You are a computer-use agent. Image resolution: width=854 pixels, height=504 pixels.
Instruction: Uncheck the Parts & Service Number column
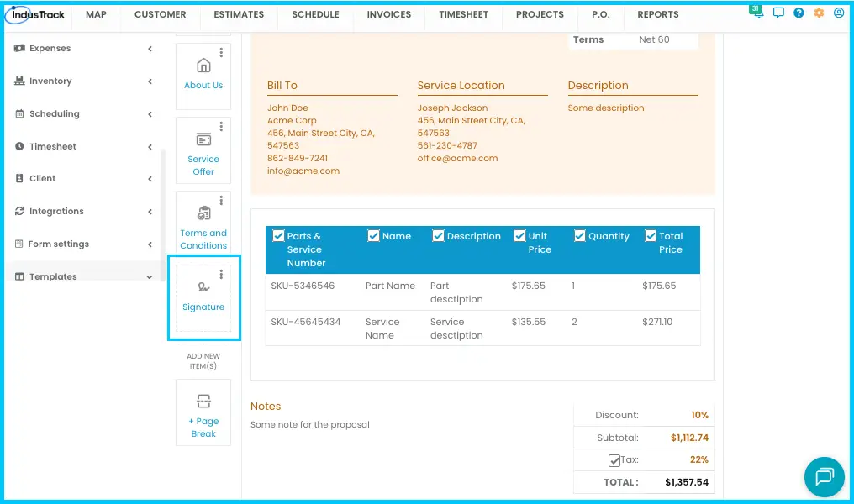(278, 236)
